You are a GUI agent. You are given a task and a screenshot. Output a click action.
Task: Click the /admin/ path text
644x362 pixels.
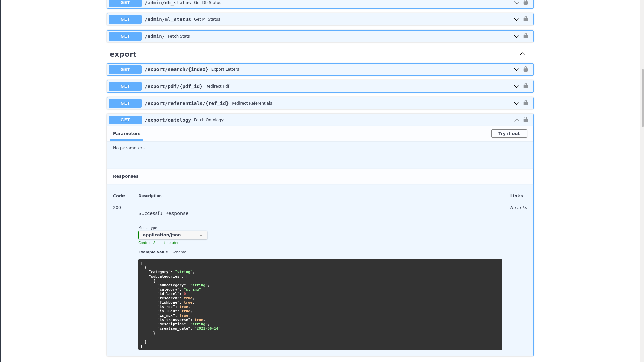tap(155, 36)
